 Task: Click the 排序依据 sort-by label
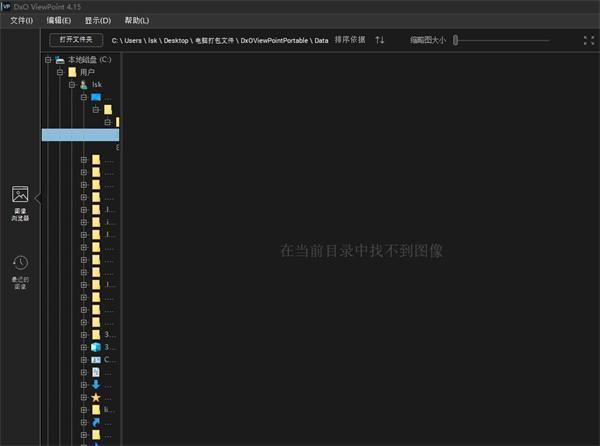350,40
